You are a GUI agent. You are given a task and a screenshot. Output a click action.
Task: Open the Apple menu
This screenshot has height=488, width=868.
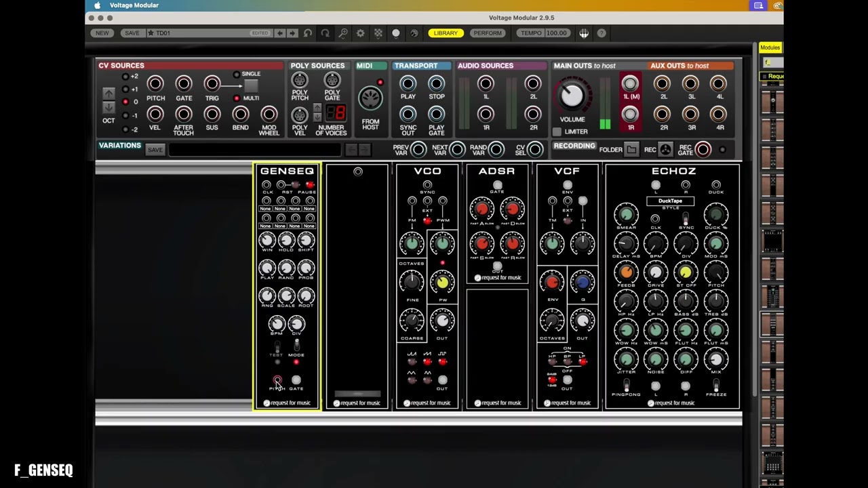click(97, 5)
